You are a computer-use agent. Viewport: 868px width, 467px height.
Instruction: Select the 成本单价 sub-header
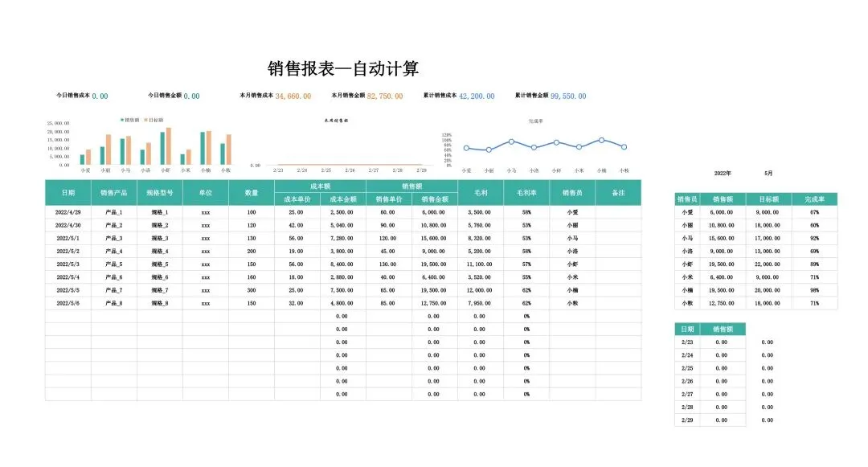click(x=297, y=199)
